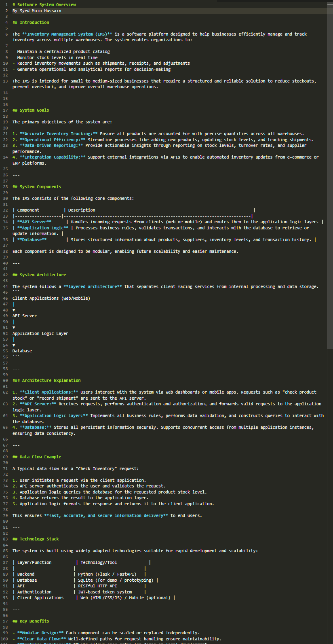Place cursor on '# Software System Overview' heading
Image resolution: width=333 pixels, height=644 pixels.
click(44, 4)
